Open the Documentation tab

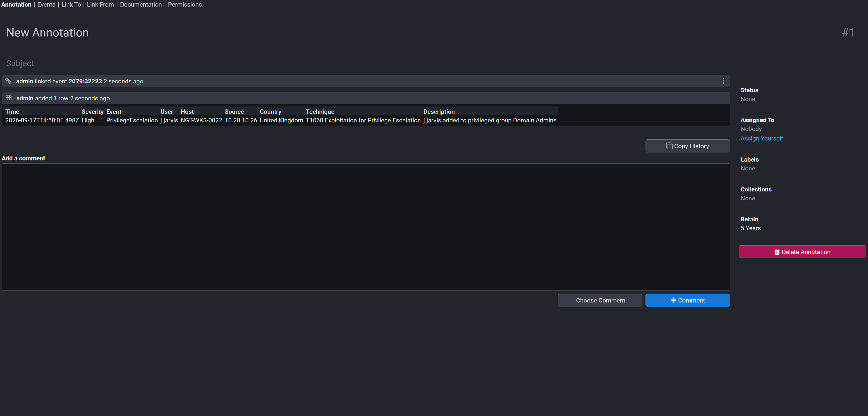pos(141,4)
